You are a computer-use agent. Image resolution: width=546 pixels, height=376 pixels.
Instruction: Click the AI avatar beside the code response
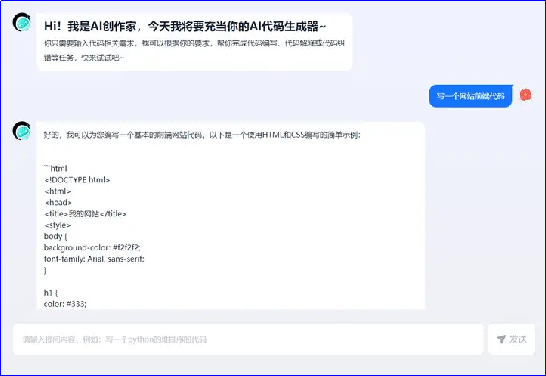pyautogui.click(x=22, y=131)
